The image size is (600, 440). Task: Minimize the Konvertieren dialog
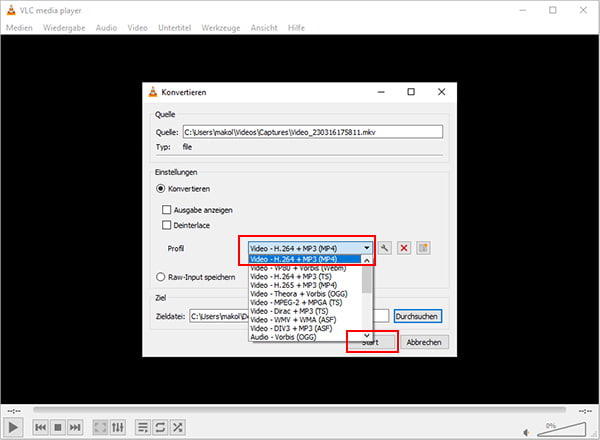381,92
